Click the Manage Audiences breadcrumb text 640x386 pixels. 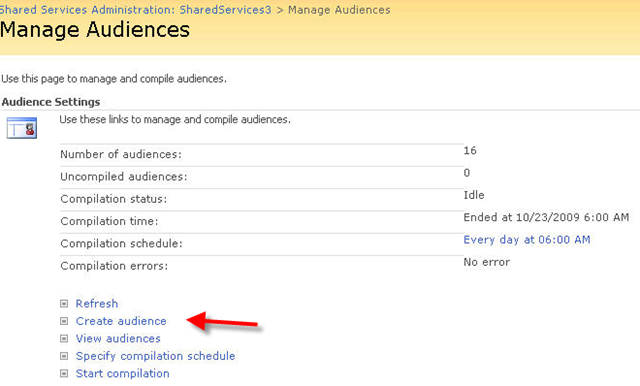coord(339,10)
